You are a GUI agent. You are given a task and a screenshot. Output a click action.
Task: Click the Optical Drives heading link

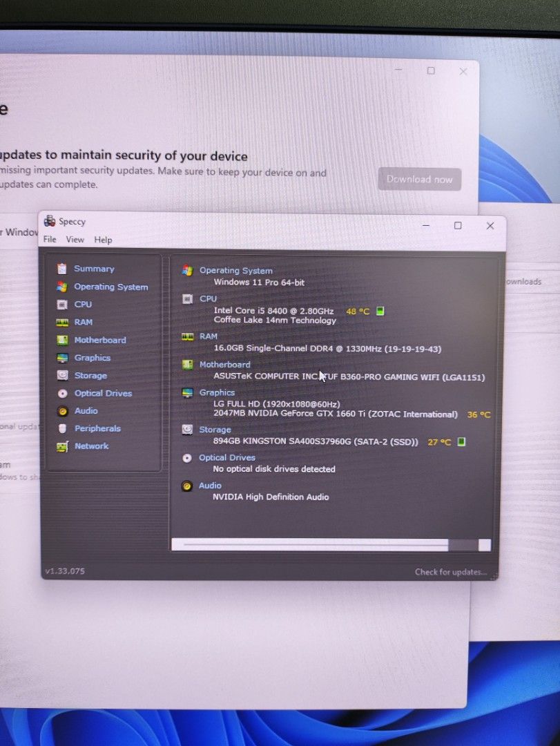click(227, 458)
